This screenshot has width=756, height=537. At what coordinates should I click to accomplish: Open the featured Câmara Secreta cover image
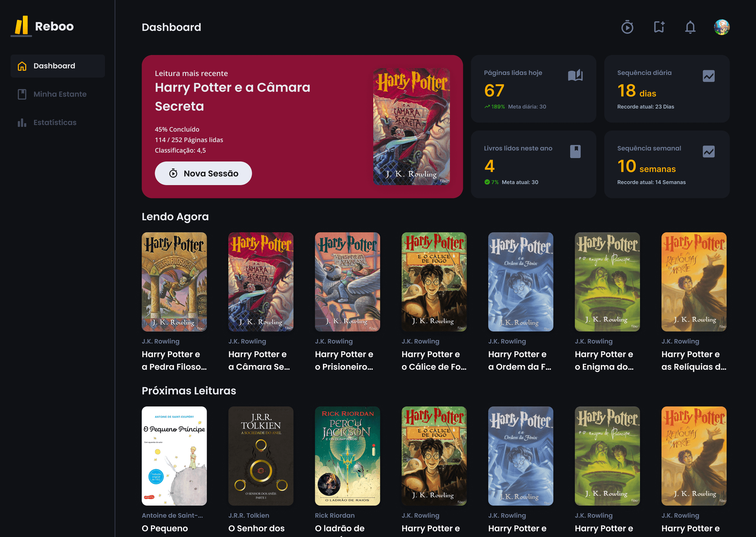[412, 127]
